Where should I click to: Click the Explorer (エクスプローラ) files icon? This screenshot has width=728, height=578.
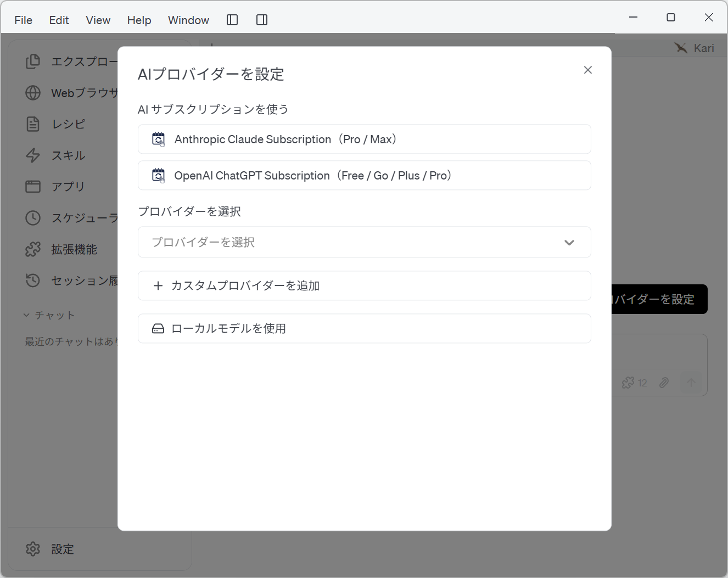click(x=33, y=61)
